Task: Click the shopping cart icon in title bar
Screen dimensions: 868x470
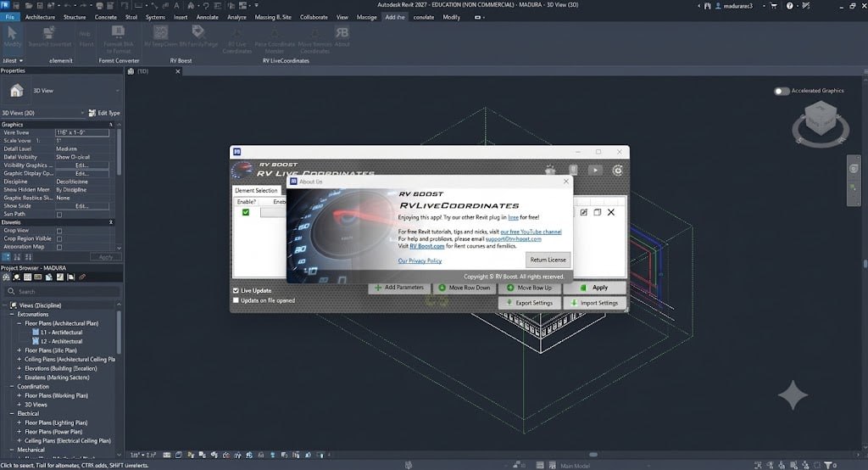Action: point(774,6)
